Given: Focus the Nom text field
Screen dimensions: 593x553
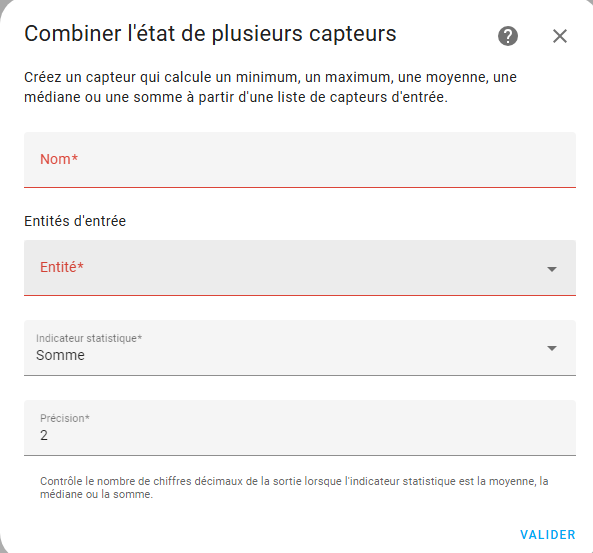Looking at the screenshot, I should [x=300, y=160].
